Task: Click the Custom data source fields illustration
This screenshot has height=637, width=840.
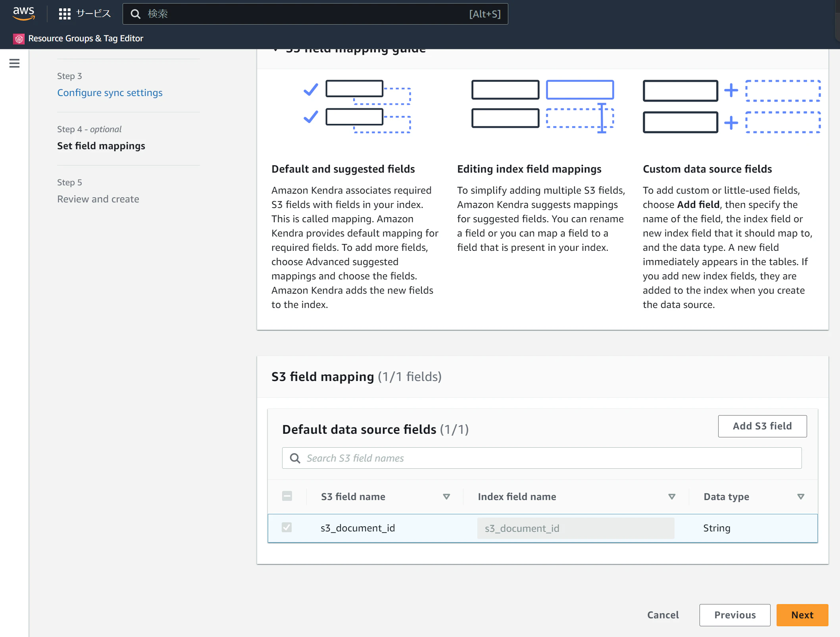Action: point(731,106)
